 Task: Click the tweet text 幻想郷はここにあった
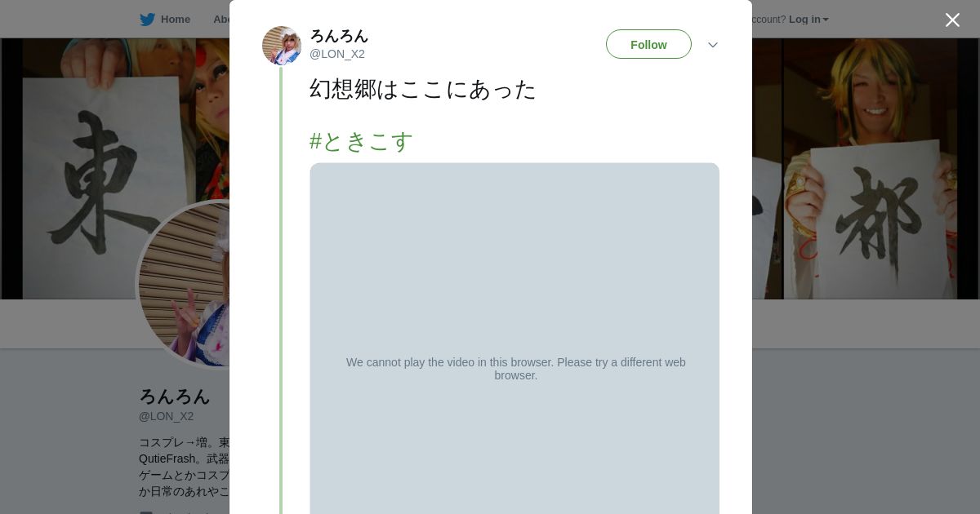tap(422, 89)
